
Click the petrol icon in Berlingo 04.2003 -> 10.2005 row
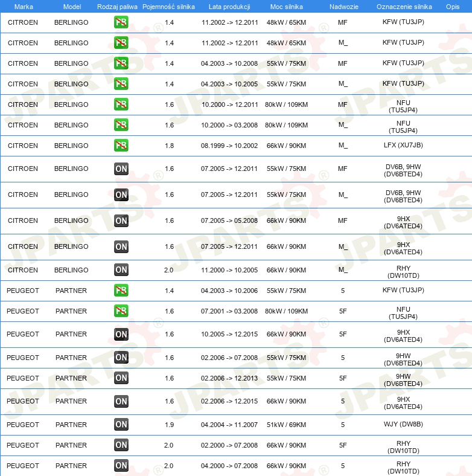pyautogui.click(x=121, y=84)
